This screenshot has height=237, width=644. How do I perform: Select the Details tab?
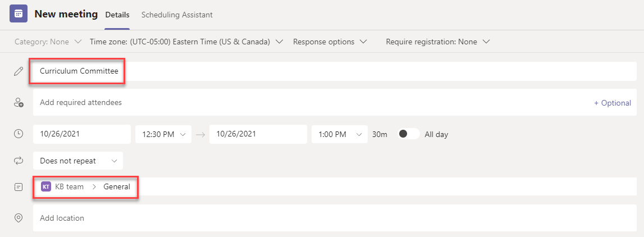coord(117,15)
